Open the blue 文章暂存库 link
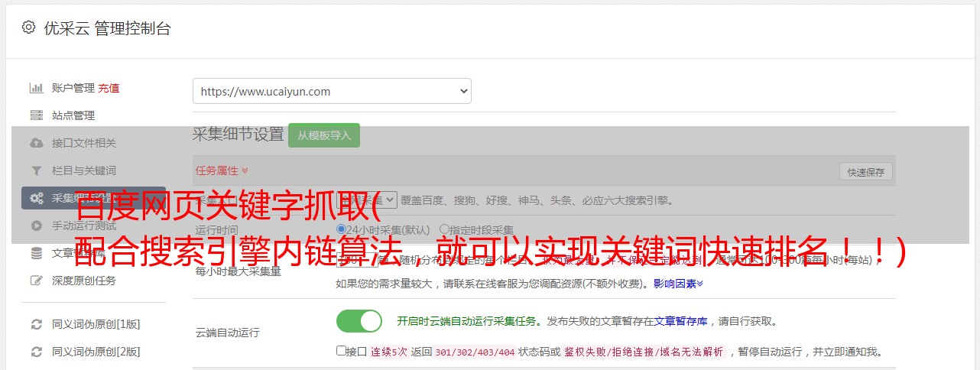The height and width of the screenshot is (370, 980). click(x=680, y=321)
